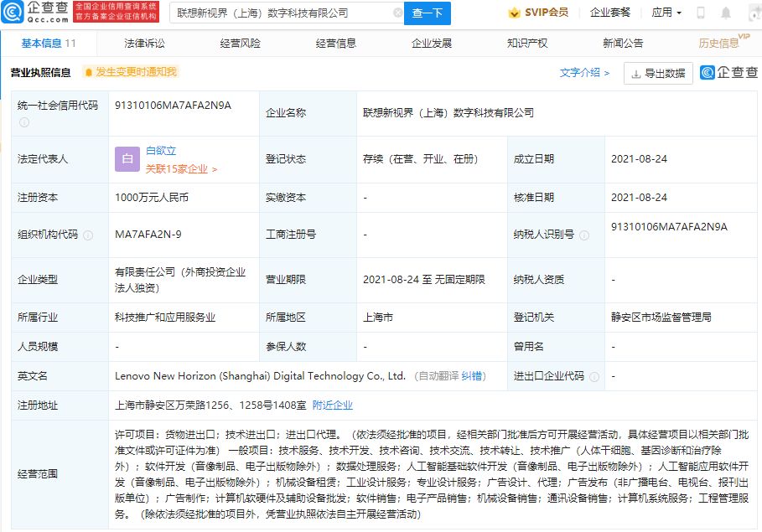Expand the 文字介绍 section
The height and width of the screenshot is (532, 762).
(584, 73)
